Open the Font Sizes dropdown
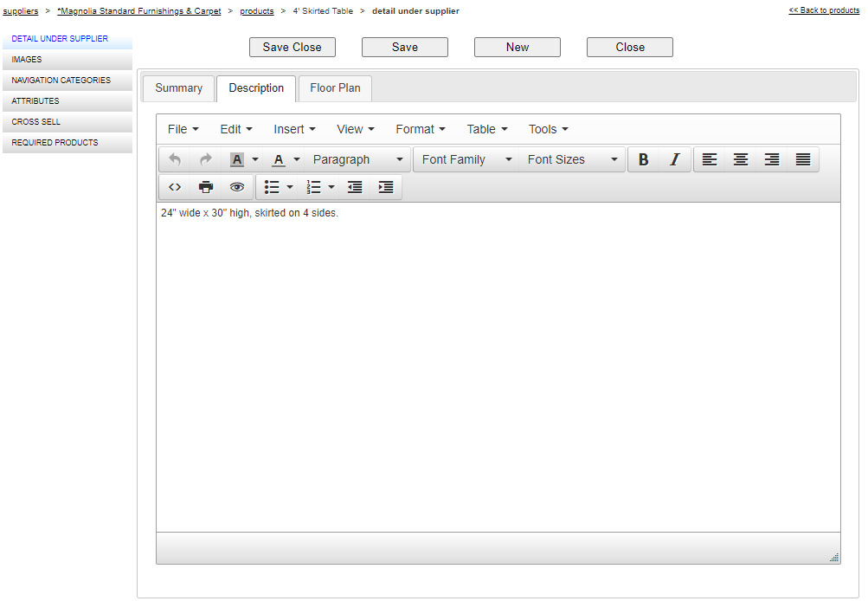 pos(572,159)
